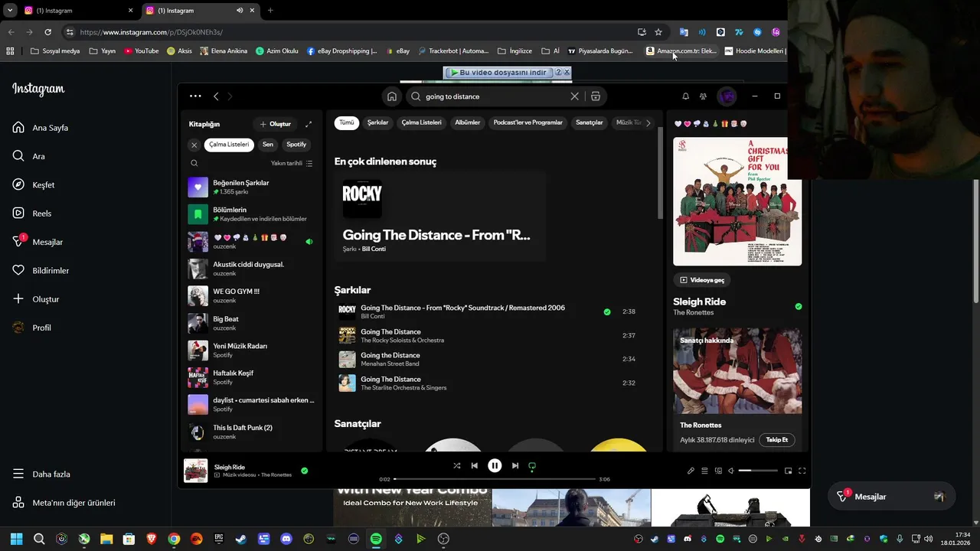Adjust the Spotify volume slider

(x=758, y=471)
